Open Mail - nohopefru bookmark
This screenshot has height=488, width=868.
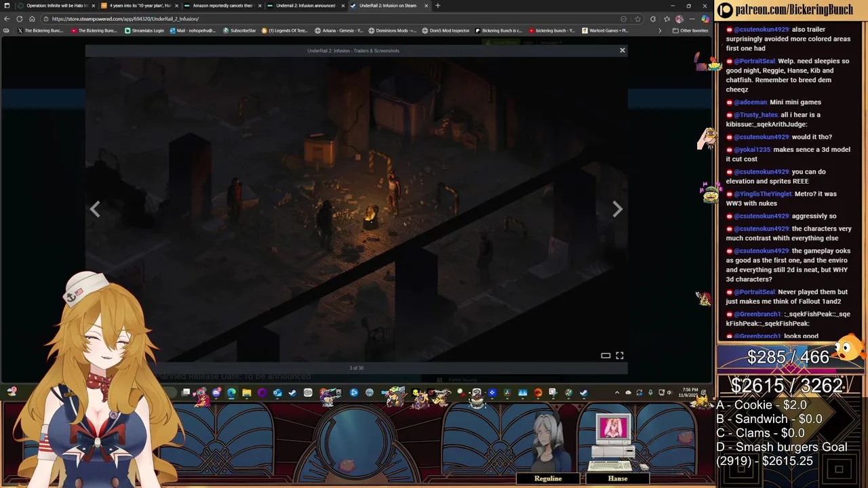pyautogui.click(x=193, y=30)
